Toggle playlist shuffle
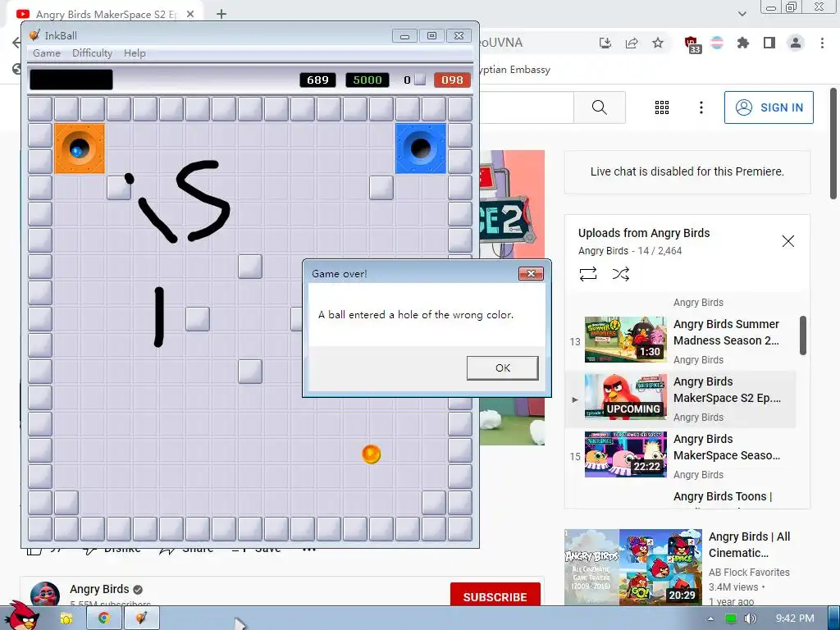 point(620,274)
